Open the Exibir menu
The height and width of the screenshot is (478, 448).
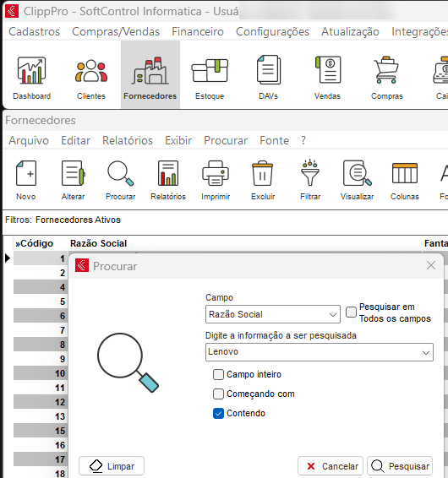[x=178, y=140]
